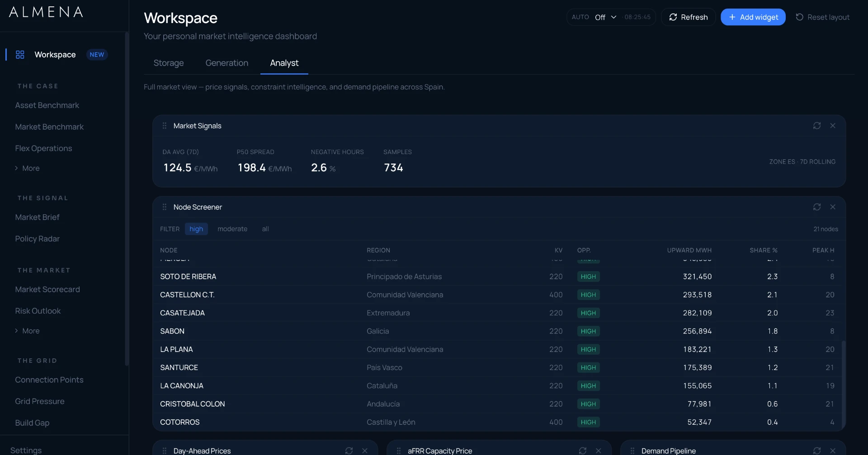
Task: Select the COTORROS node row
Action: [x=497, y=422]
